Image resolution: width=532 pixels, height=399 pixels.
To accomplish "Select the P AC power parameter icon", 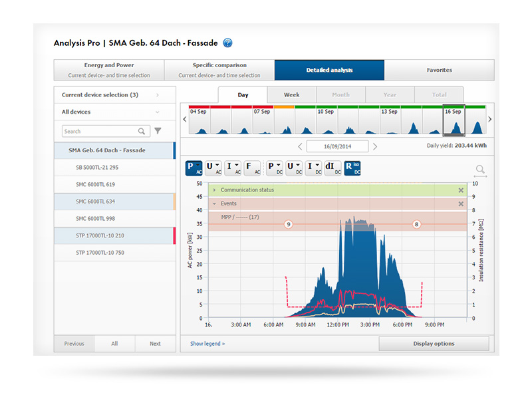I will point(194,168).
